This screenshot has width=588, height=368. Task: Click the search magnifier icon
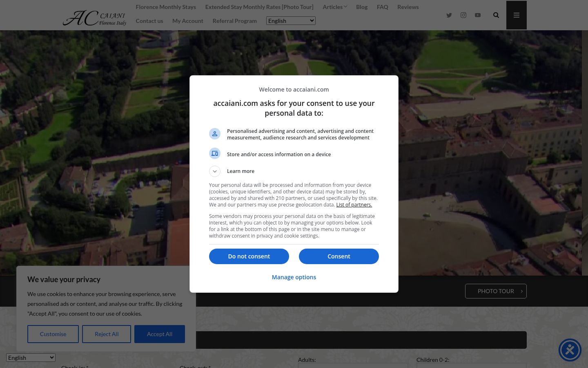pos(496,15)
